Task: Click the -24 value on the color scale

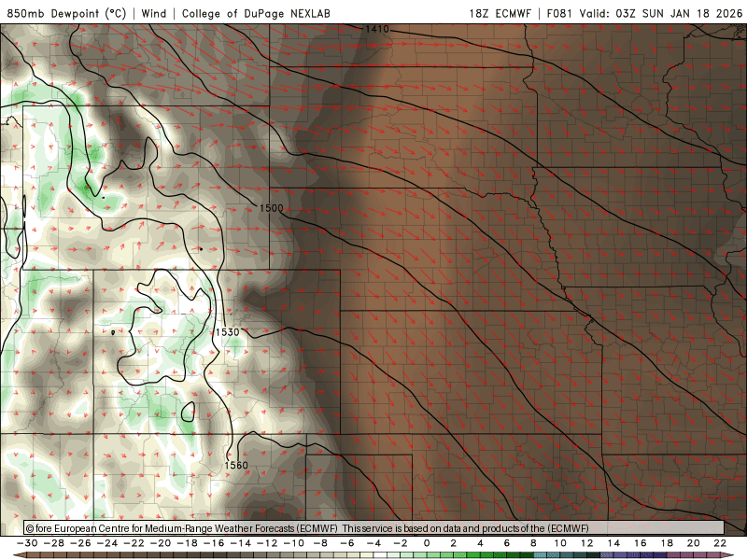Action: tap(107, 543)
